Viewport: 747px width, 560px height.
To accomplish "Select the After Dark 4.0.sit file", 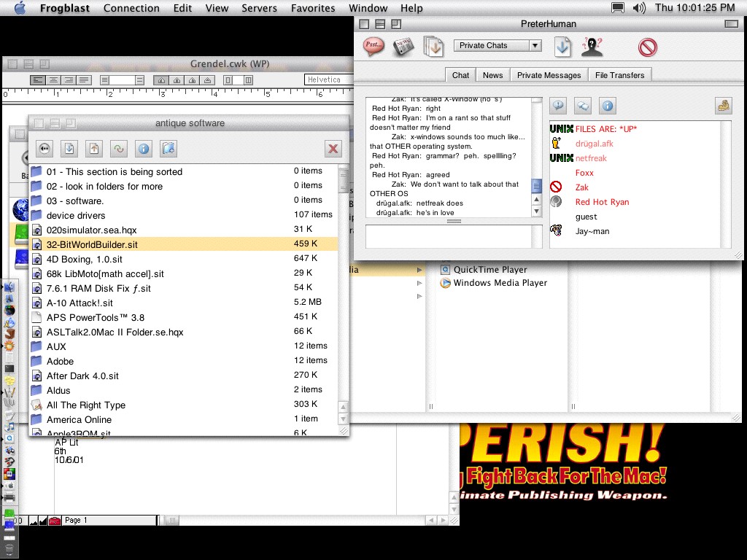I will (183, 376).
